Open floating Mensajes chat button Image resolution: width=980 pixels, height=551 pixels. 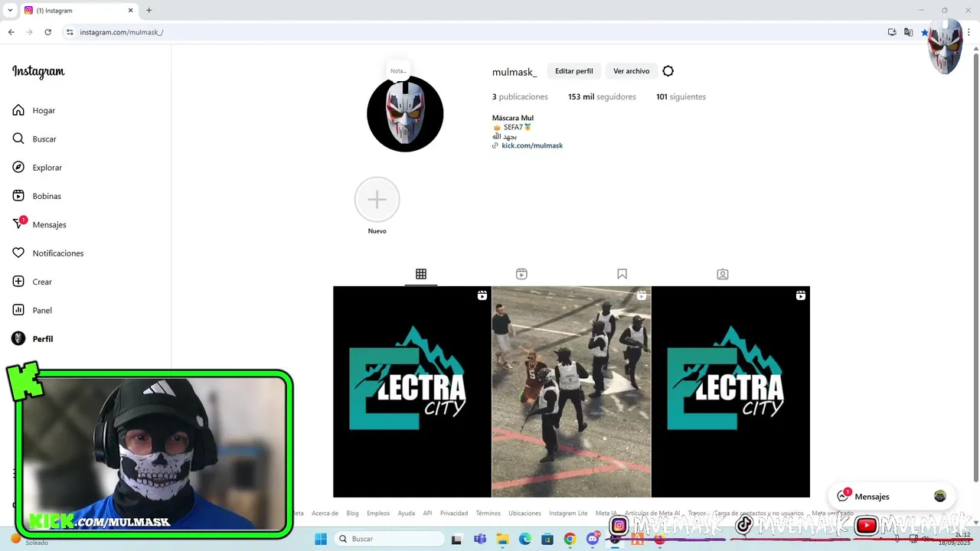pos(892,496)
